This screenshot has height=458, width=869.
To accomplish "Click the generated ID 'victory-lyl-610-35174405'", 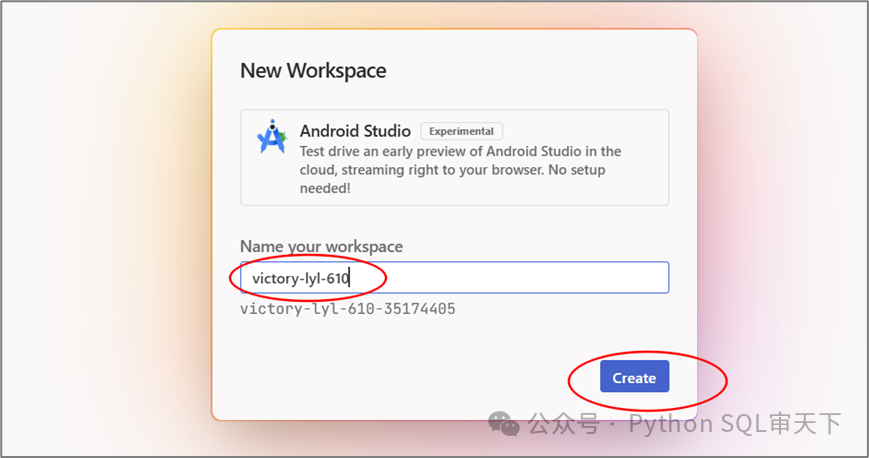I will (347, 309).
